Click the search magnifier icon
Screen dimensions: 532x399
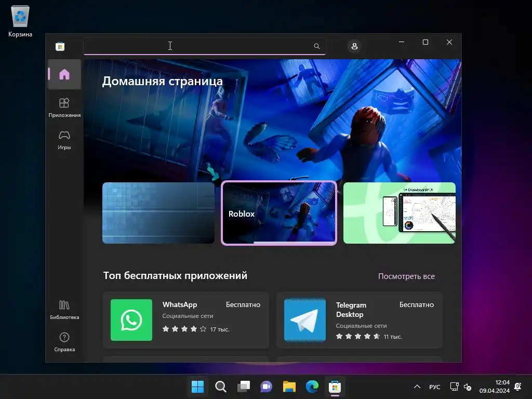[x=316, y=46]
